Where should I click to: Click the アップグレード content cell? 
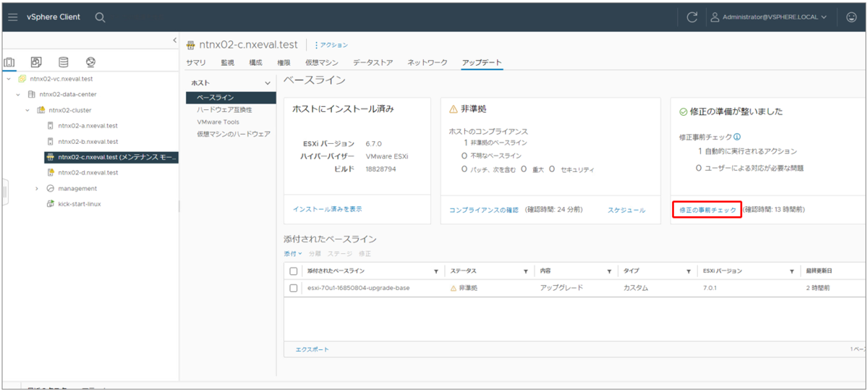[x=561, y=288]
